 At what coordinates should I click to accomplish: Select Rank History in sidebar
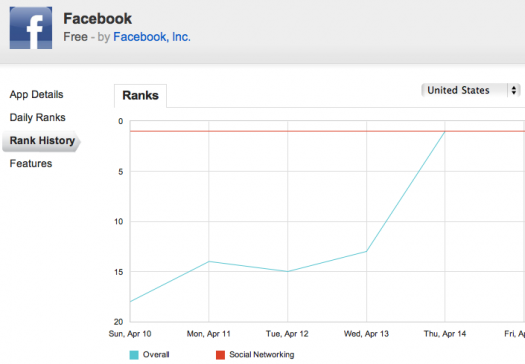point(42,141)
